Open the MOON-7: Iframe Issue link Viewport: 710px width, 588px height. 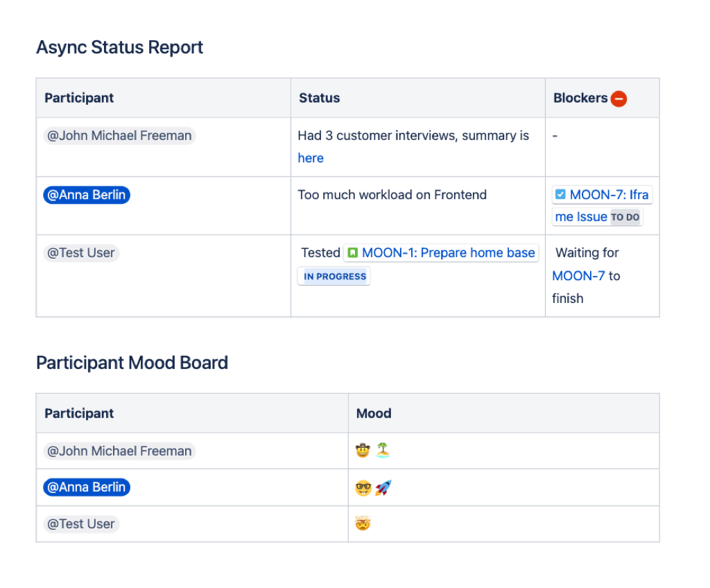coord(602,206)
